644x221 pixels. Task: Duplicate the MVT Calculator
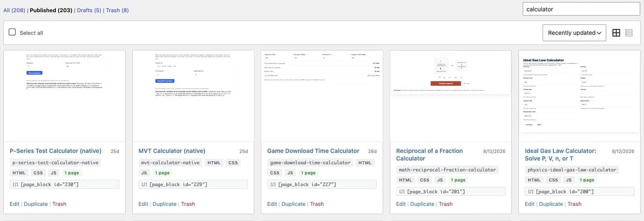coord(164,204)
